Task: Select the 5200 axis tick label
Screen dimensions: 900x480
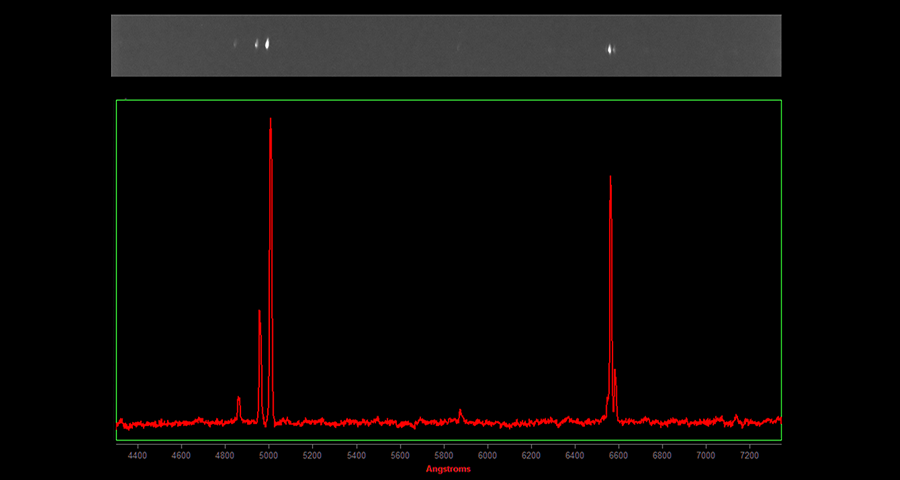Action: [x=312, y=455]
